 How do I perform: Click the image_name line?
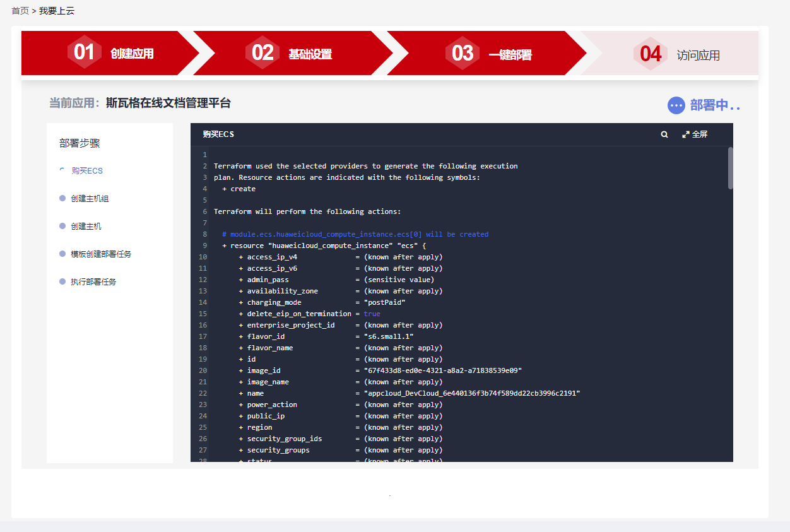pos(341,382)
